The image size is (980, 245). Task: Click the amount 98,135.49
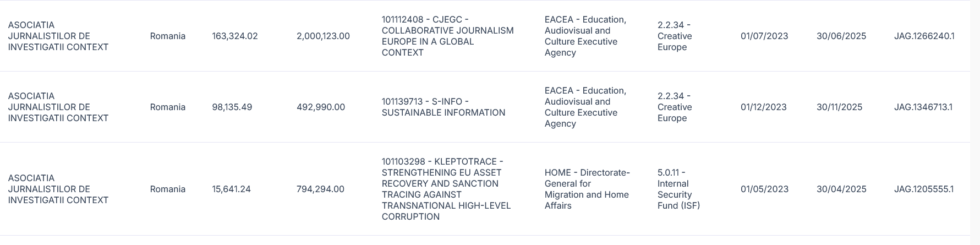coord(232,107)
